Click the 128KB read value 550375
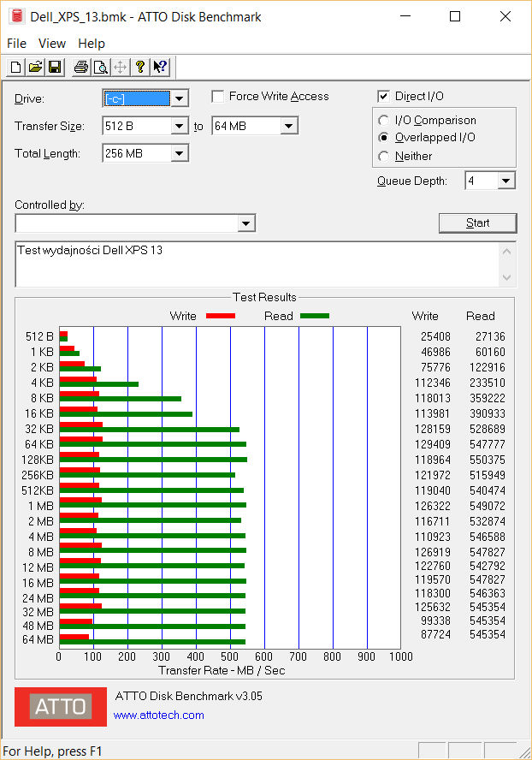The width and height of the screenshot is (532, 760). pyautogui.click(x=488, y=460)
